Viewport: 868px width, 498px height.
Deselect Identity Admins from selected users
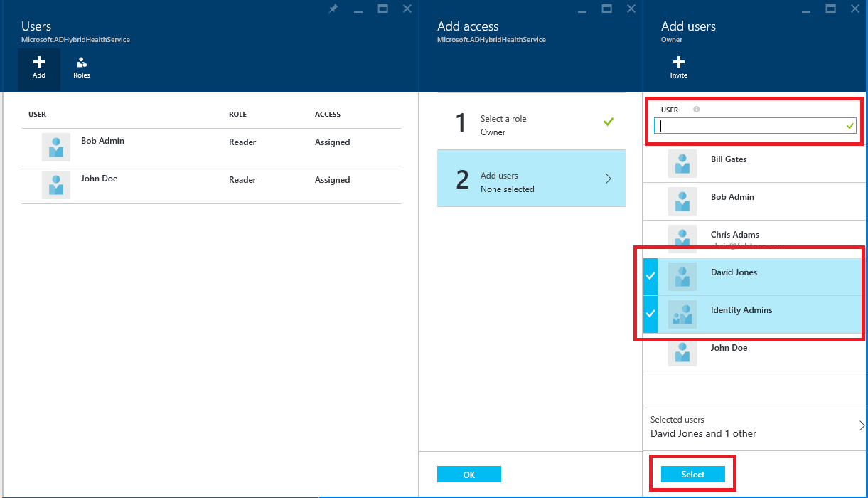[x=649, y=314]
